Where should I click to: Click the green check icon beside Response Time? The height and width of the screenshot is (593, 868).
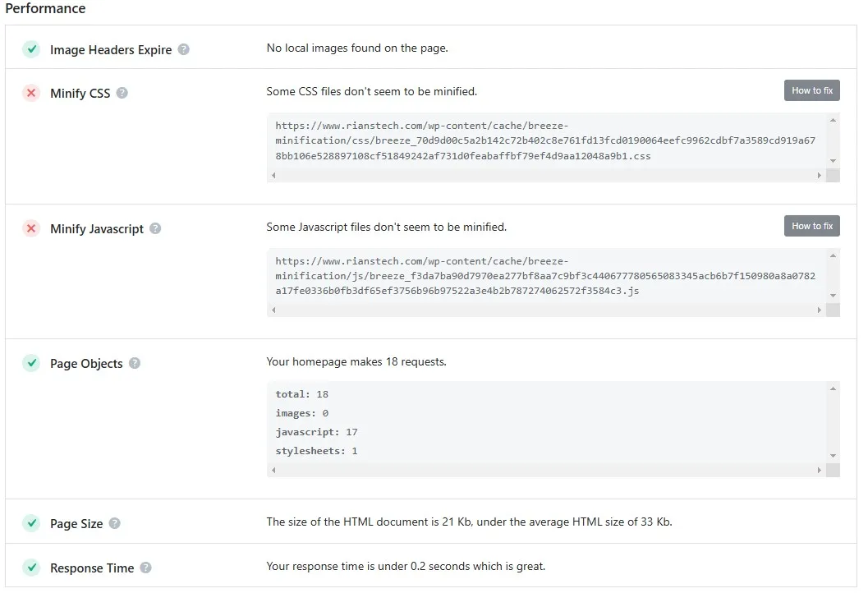[x=31, y=568]
